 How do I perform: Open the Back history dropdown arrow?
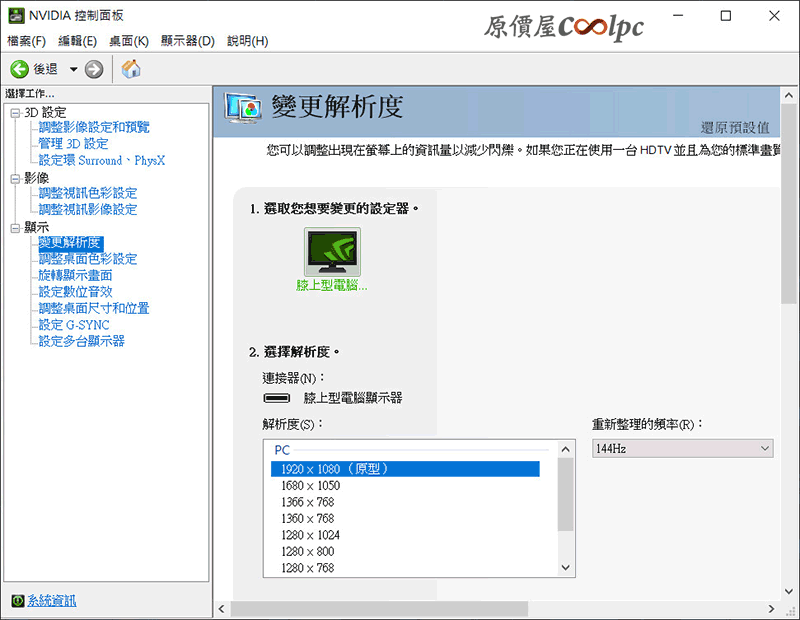tap(73, 69)
